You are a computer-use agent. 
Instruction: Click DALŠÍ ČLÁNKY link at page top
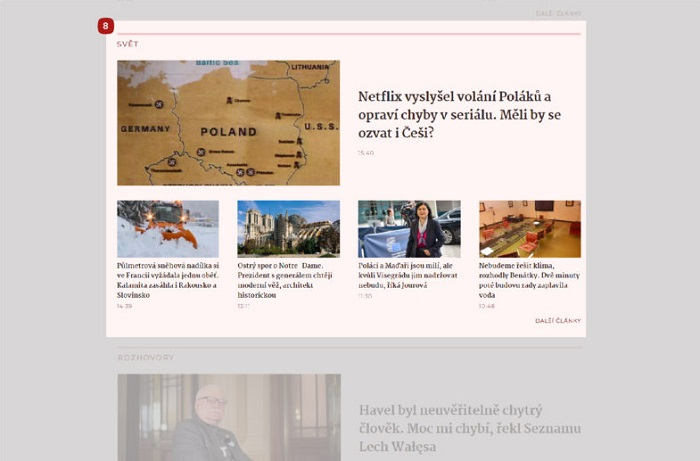click(x=557, y=13)
